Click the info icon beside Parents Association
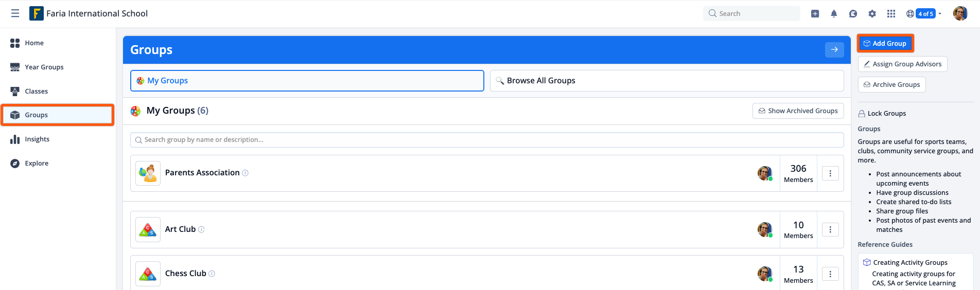Image resolution: width=980 pixels, height=290 pixels. [245, 173]
